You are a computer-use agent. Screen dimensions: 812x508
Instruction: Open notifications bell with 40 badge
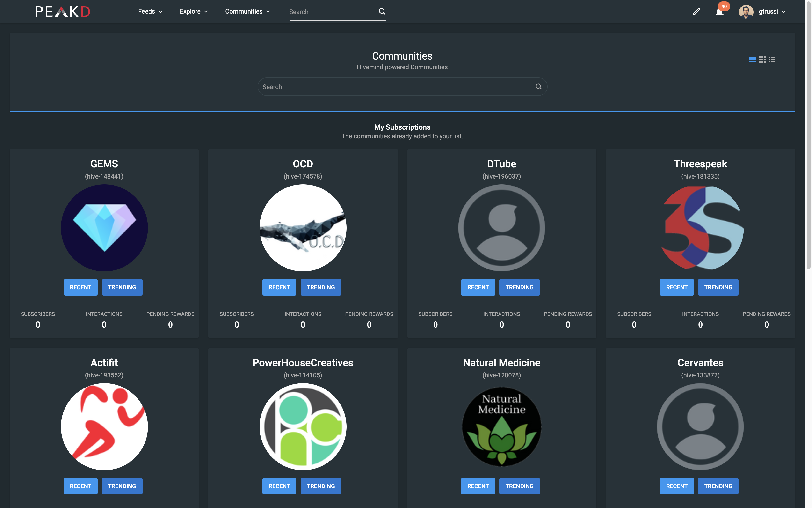(719, 12)
